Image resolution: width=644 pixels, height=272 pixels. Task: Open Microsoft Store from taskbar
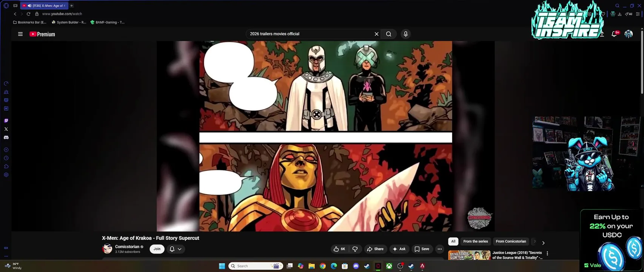[345, 266]
